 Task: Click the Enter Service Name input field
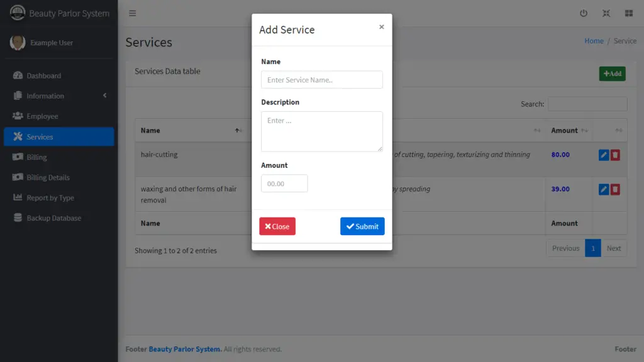coord(321,79)
